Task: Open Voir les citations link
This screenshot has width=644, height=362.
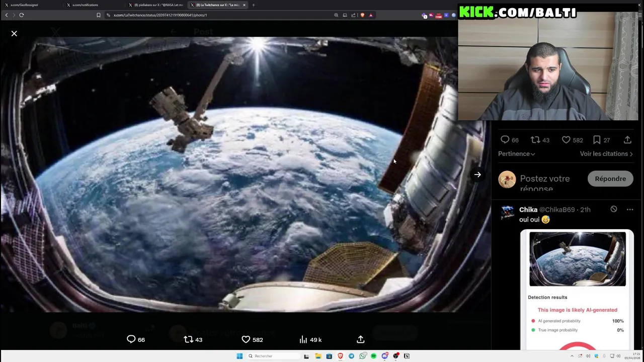Action: (x=606, y=154)
